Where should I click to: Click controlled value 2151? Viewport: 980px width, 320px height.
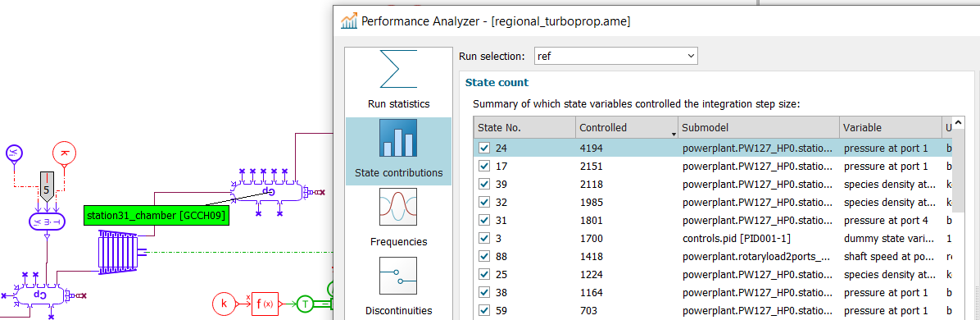(x=592, y=167)
